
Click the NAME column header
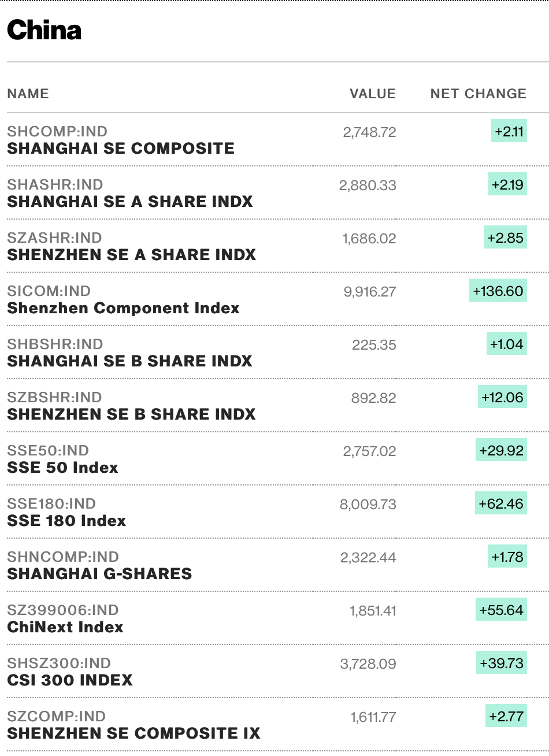click(28, 94)
